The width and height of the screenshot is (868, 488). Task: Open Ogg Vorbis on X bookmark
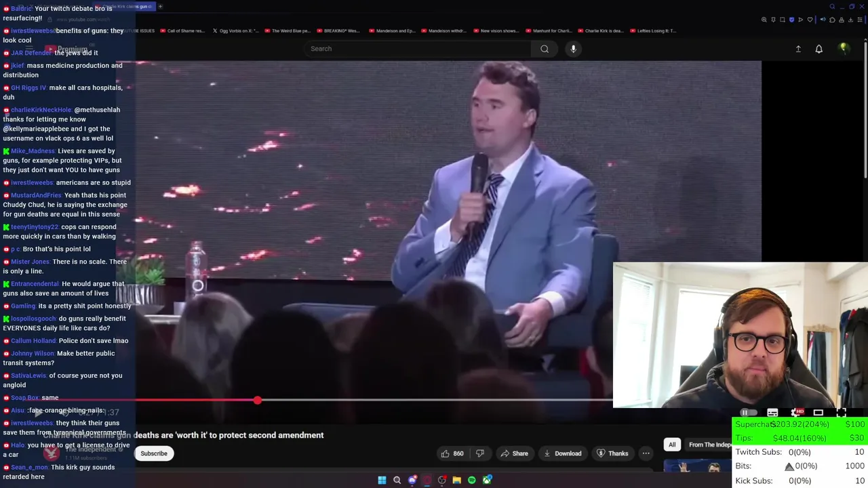point(235,30)
